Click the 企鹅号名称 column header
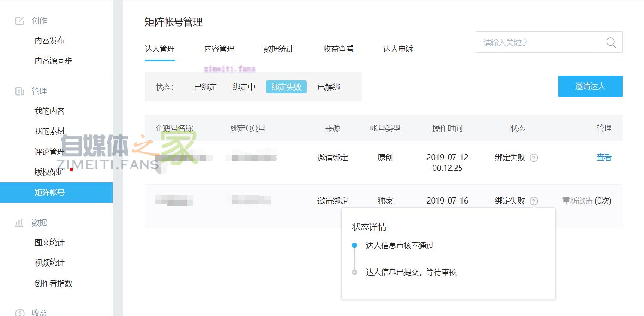The height and width of the screenshot is (316, 644). [x=174, y=128]
